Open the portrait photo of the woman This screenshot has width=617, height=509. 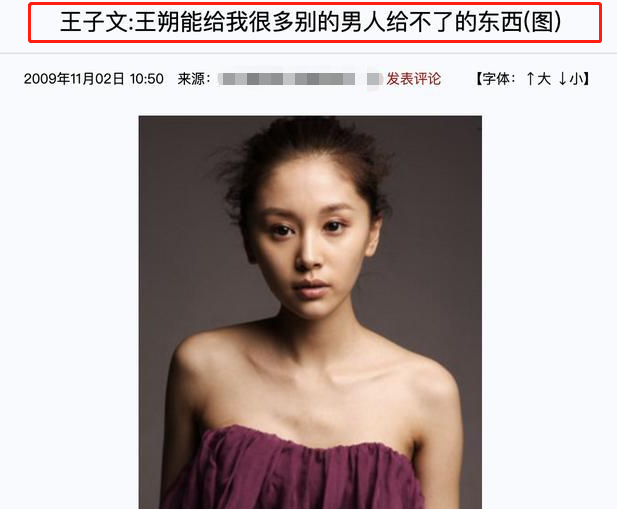[x=310, y=312]
